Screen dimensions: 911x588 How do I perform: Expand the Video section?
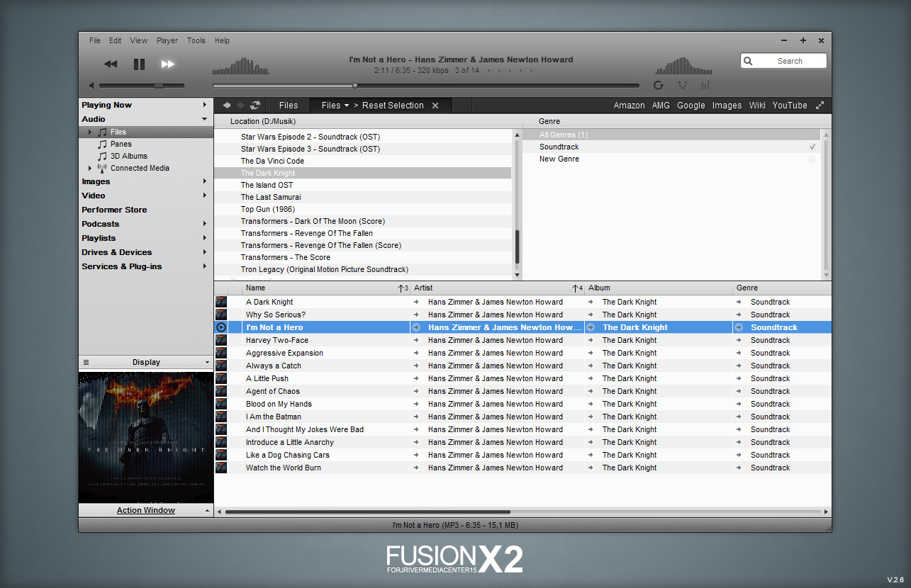tap(205, 196)
